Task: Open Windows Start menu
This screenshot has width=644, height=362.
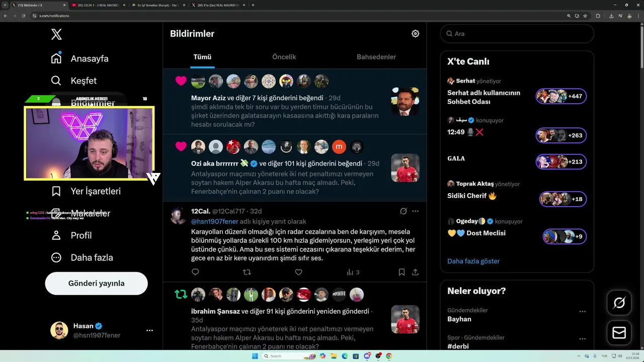Action: pyautogui.click(x=255, y=356)
